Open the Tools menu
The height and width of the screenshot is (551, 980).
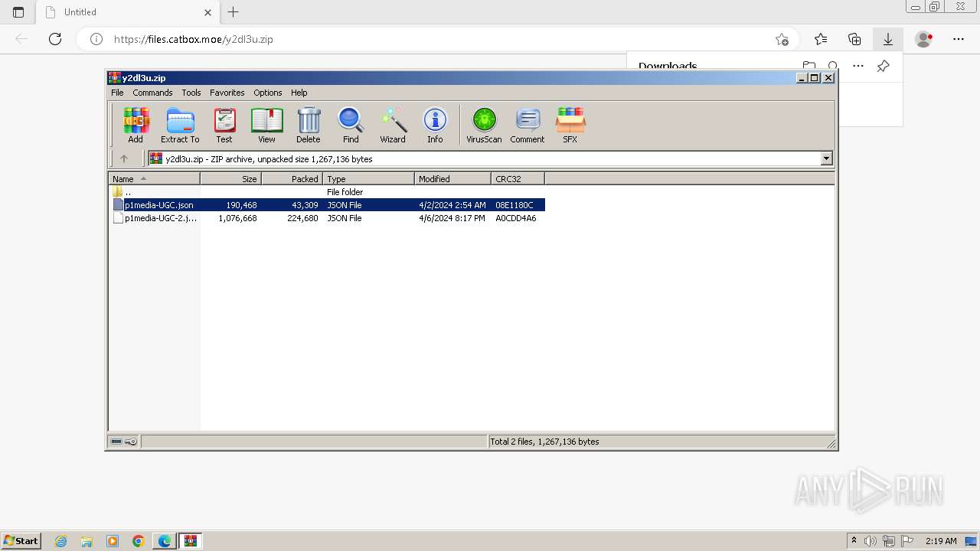coord(191,93)
